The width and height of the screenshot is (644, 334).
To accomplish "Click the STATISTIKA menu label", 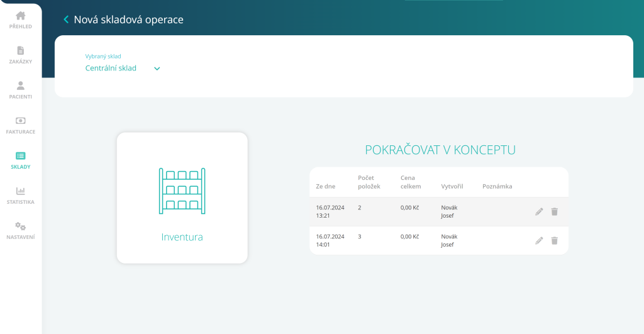I will coord(21,202).
